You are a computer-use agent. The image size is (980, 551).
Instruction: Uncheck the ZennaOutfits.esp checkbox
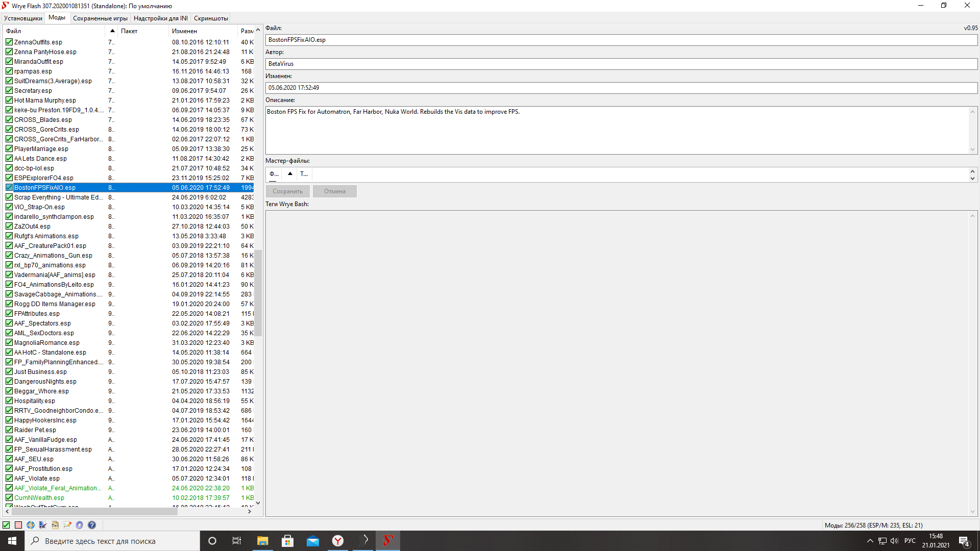(9, 42)
